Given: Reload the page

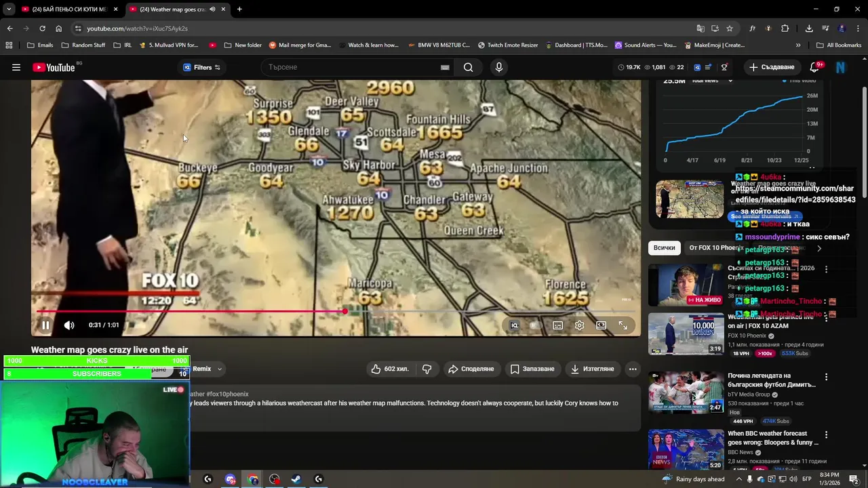Looking at the screenshot, I should click(x=42, y=28).
